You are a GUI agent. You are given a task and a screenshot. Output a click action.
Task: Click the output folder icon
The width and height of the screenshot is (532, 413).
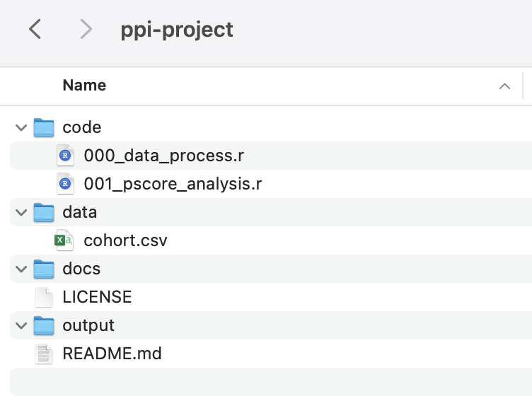(x=45, y=325)
